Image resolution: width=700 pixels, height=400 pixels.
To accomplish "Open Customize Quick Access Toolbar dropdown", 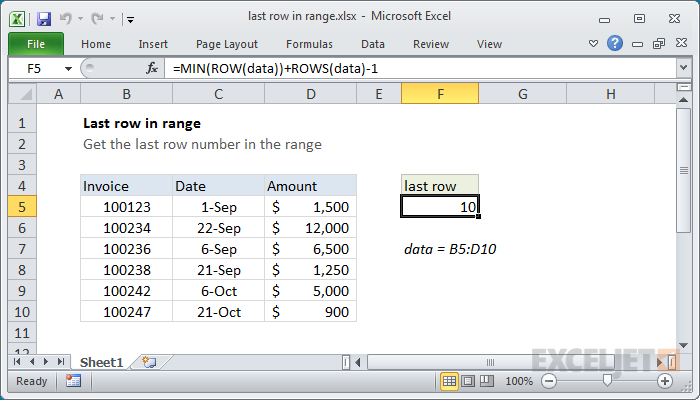I will click(130, 19).
